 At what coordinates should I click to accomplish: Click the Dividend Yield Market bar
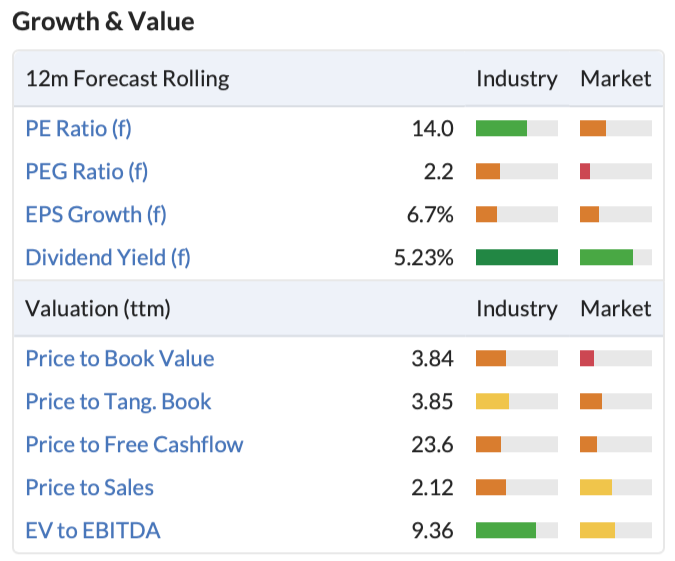pyautogui.click(x=616, y=257)
